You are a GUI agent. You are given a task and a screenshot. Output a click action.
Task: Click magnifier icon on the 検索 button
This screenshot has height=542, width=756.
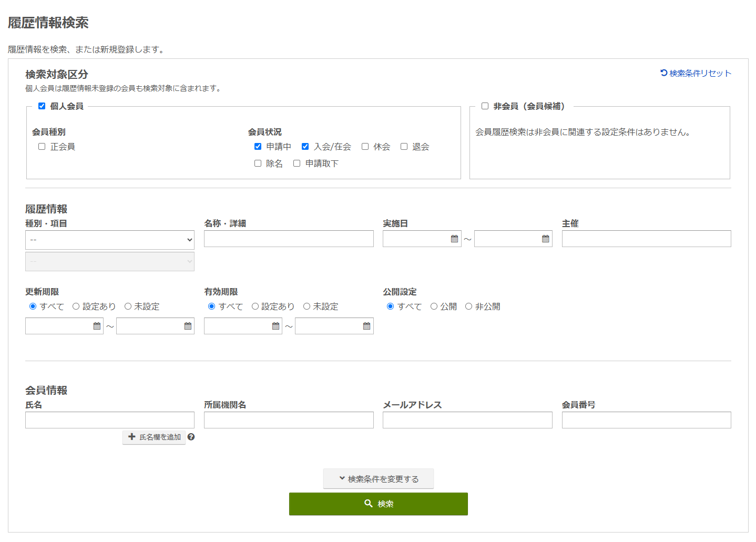tap(369, 503)
